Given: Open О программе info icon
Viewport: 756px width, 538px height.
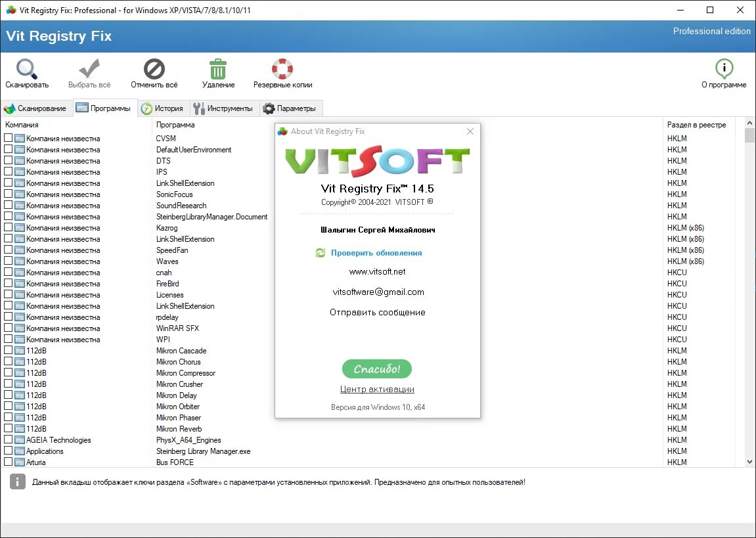Looking at the screenshot, I should (724, 69).
